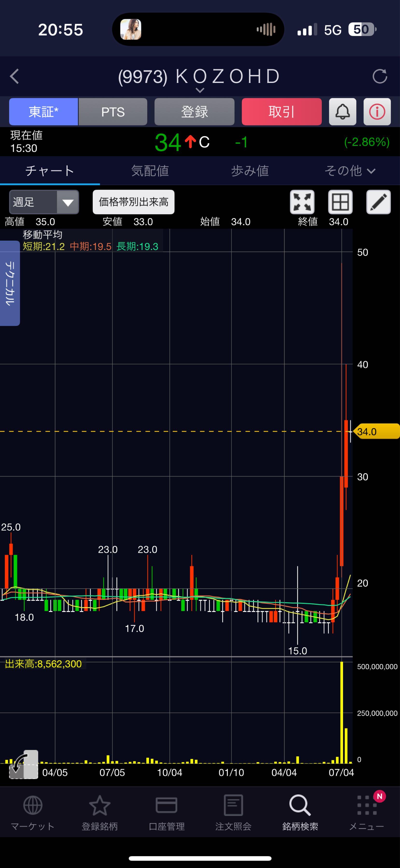This screenshot has width=400, height=868.
Task: Expand chart to fullscreen view
Action: [302, 202]
